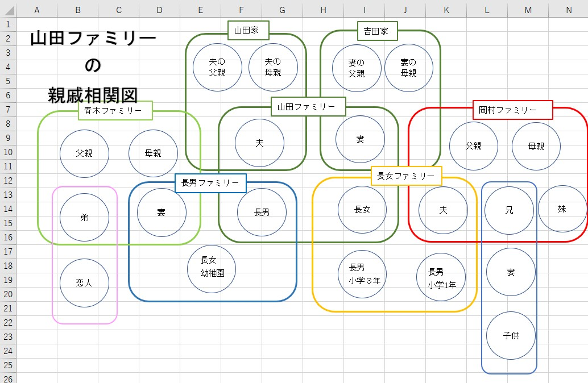Viewport: 588px width, 383px height.
Task: Click the 夫の父親 circle
Action: click(x=217, y=67)
